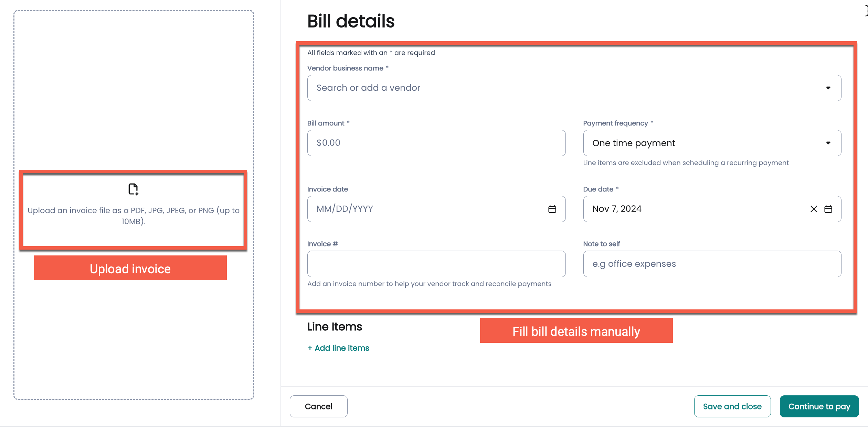This screenshot has width=868, height=427.
Task: Click Continue to pay button
Action: pyautogui.click(x=819, y=406)
